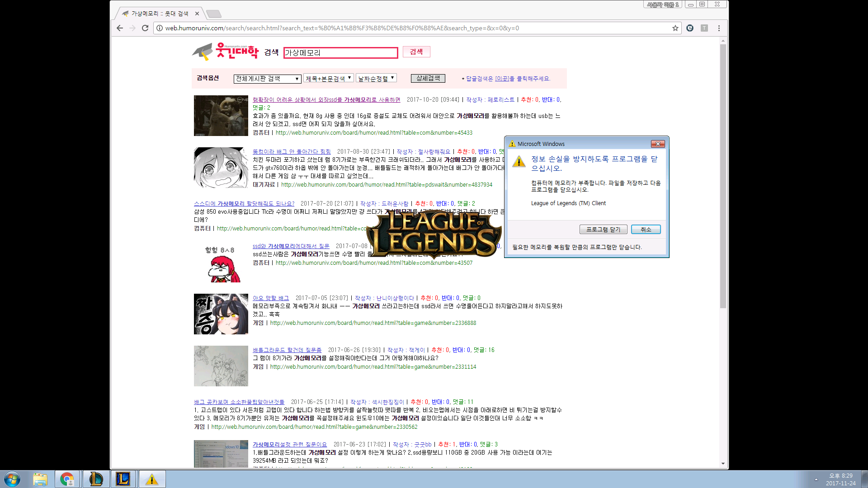Close the 웃대 검색 browser tab

197,14
